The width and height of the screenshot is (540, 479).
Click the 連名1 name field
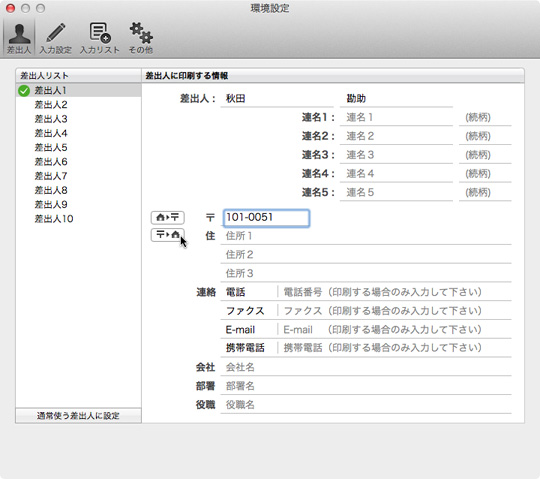[396, 117]
